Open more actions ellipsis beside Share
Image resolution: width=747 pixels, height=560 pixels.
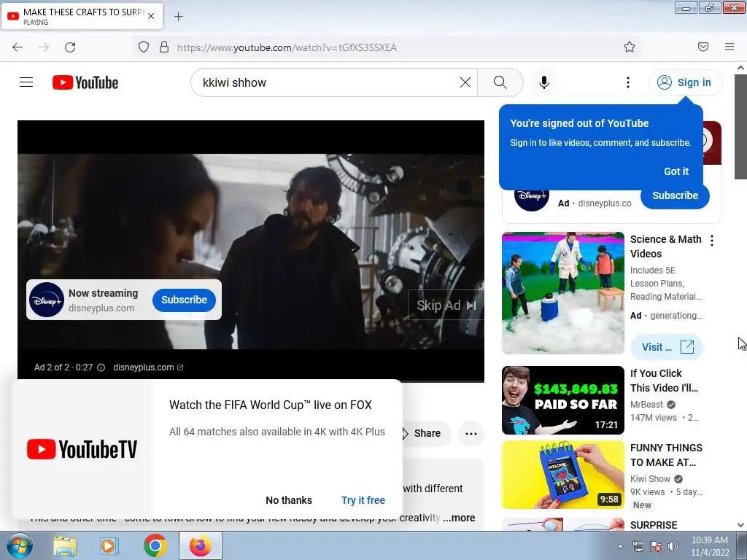click(471, 433)
